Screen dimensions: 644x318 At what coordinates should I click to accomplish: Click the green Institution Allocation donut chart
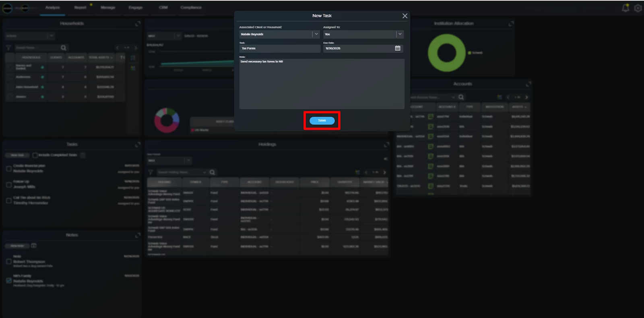[x=446, y=53]
